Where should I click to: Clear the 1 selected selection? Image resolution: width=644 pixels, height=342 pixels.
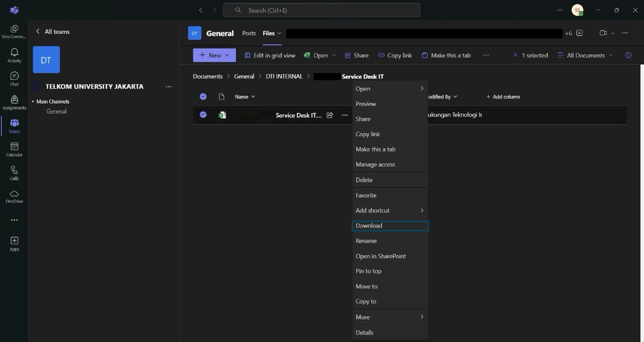[515, 55]
